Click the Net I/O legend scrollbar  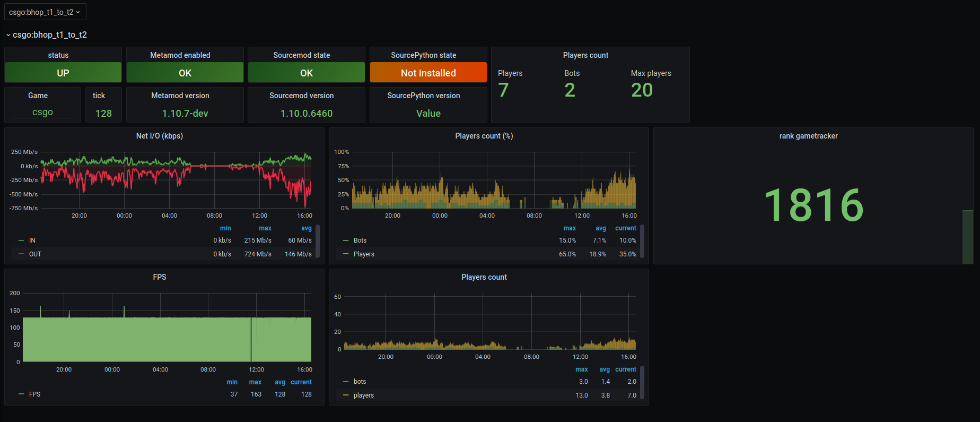[318, 242]
